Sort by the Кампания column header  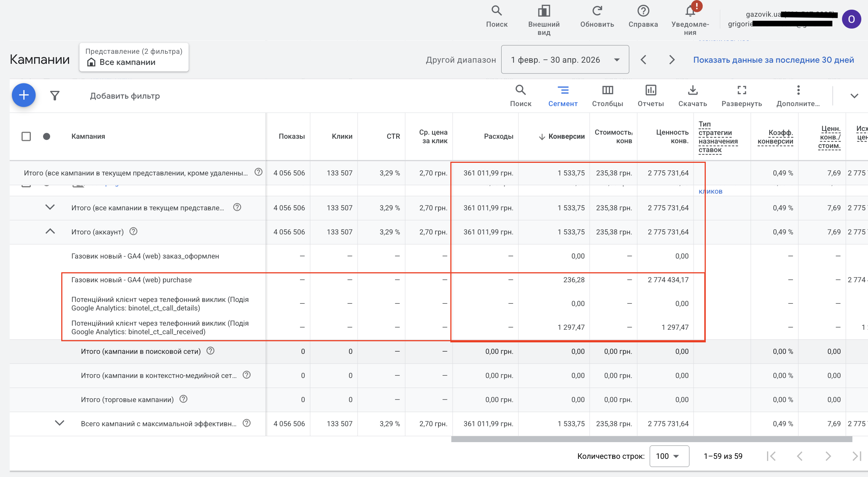(x=88, y=136)
